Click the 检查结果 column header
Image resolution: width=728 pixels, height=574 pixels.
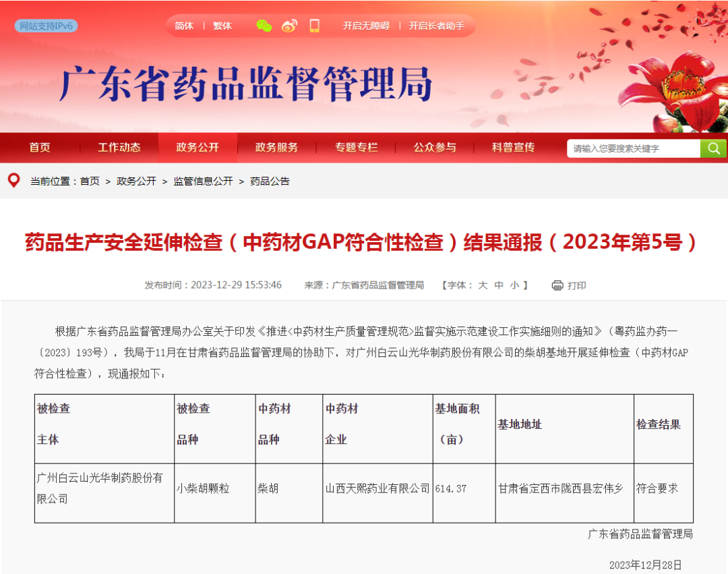663,428
